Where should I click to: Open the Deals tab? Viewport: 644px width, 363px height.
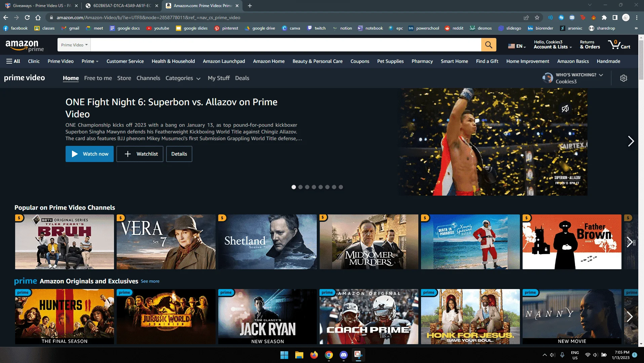coord(242,78)
